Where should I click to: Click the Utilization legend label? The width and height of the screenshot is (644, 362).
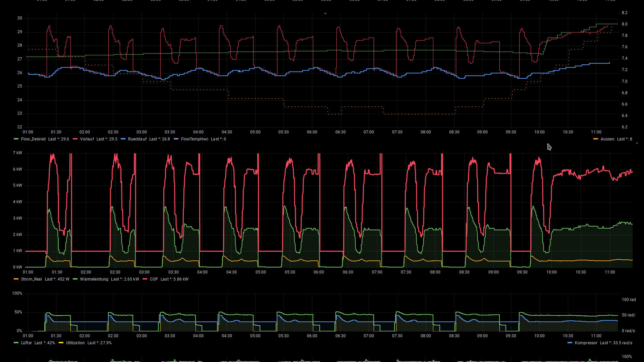coord(75,343)
